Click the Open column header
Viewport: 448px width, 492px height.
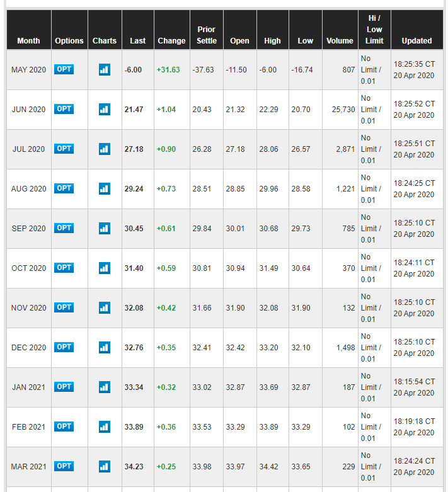[240, 30]
